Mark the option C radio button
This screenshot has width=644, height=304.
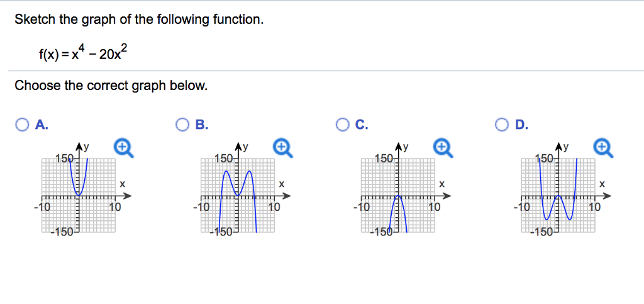342,125
